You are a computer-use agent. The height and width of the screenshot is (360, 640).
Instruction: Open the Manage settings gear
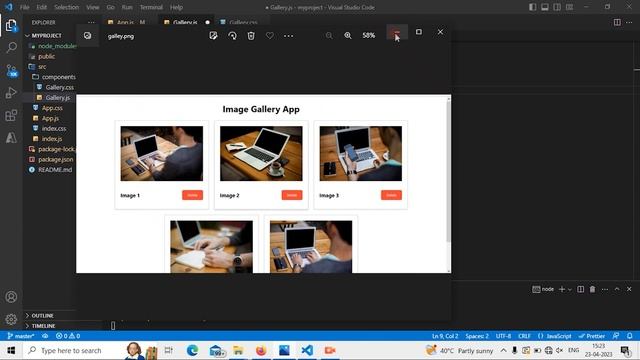click(11, 319)
